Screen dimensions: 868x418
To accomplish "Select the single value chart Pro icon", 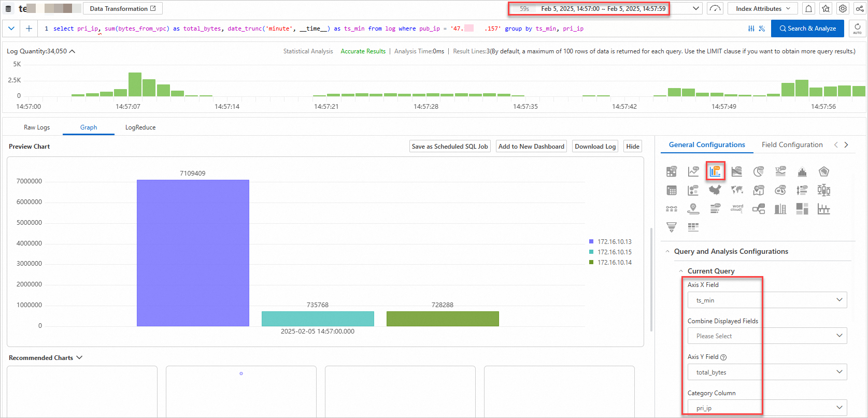I will (780, 171).
